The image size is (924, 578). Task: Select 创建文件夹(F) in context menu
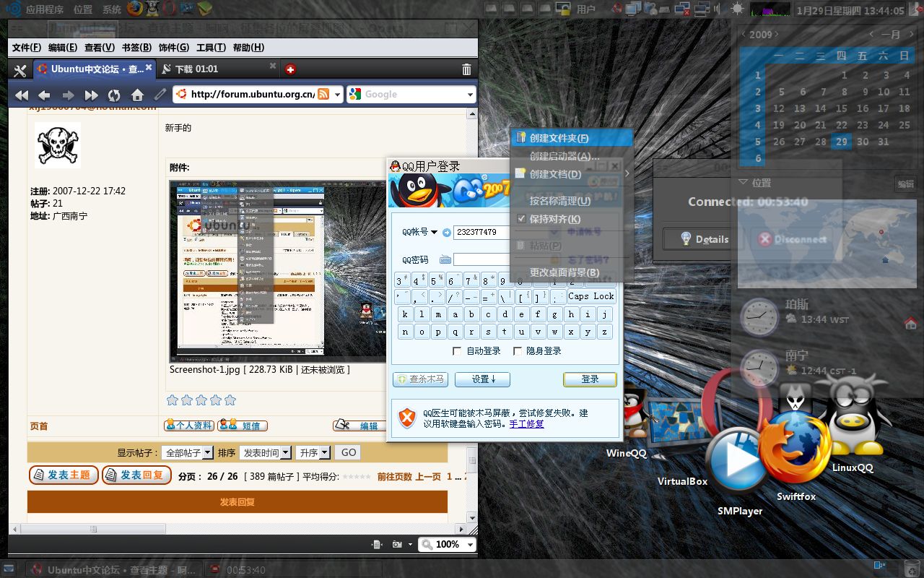(570, 138)
